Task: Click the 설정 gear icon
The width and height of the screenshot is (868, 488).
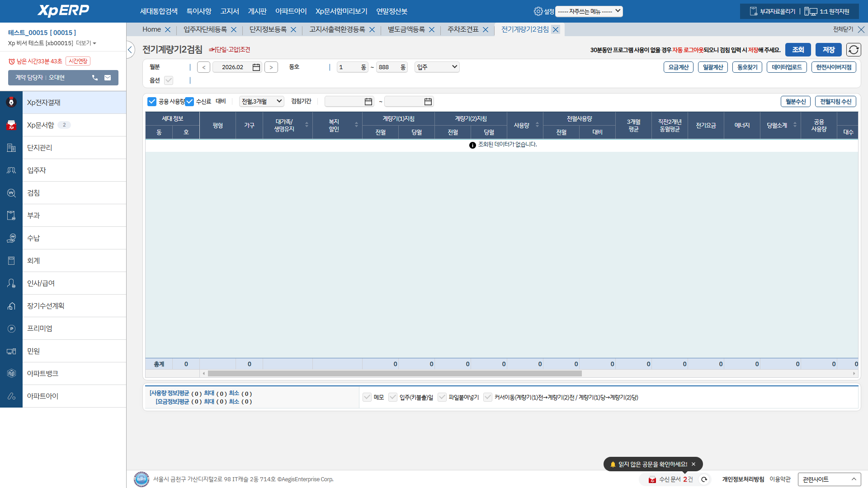Action: pos(538,11)
